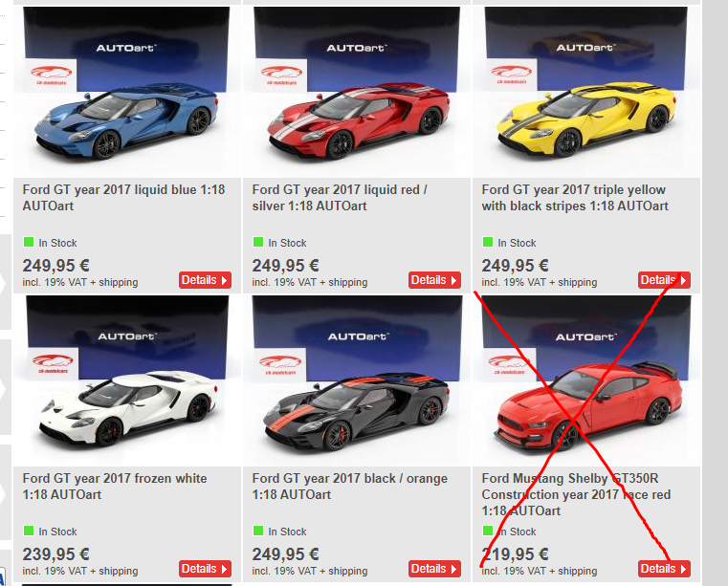Click the black/orange Ford GT product image
Image resolution: width=728 pixels, height=586 pixels.
pos(357,380)
